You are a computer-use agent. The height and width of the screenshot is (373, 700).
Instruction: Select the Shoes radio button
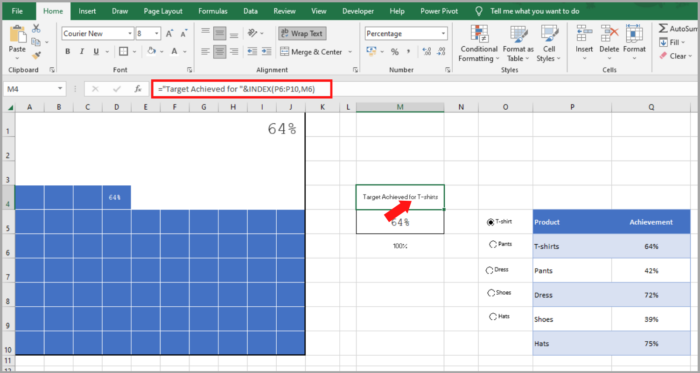[x=491, y=293]
